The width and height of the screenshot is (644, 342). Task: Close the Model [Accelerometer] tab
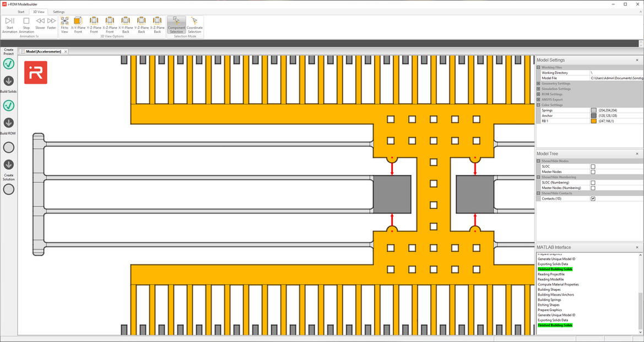click(66, 52)
